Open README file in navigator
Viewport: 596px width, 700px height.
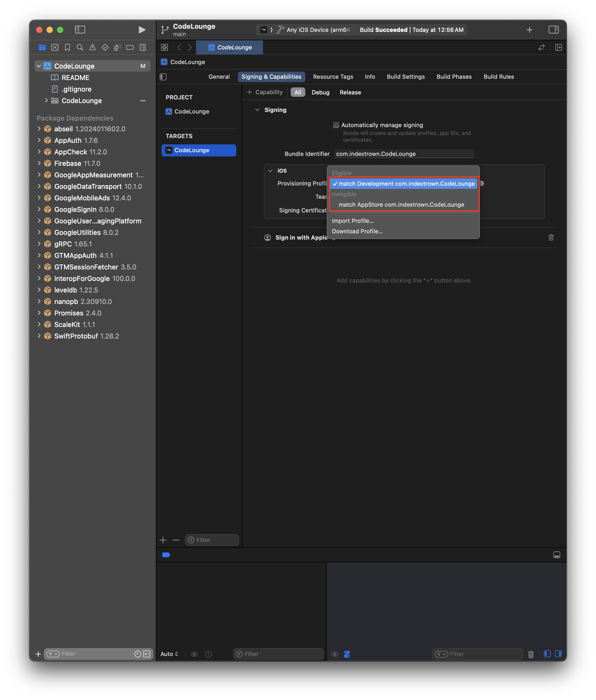(75, 77)
